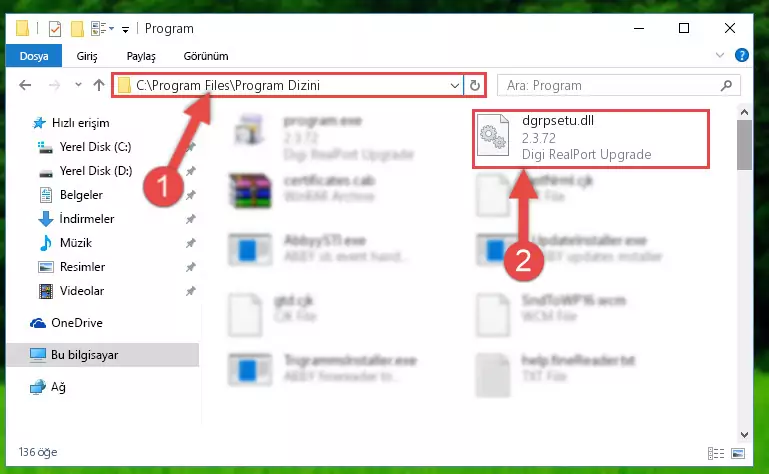The height and width of the screenshot is (474, 769).
Task: Switch to details view layout icon
Action: point(716,453)
